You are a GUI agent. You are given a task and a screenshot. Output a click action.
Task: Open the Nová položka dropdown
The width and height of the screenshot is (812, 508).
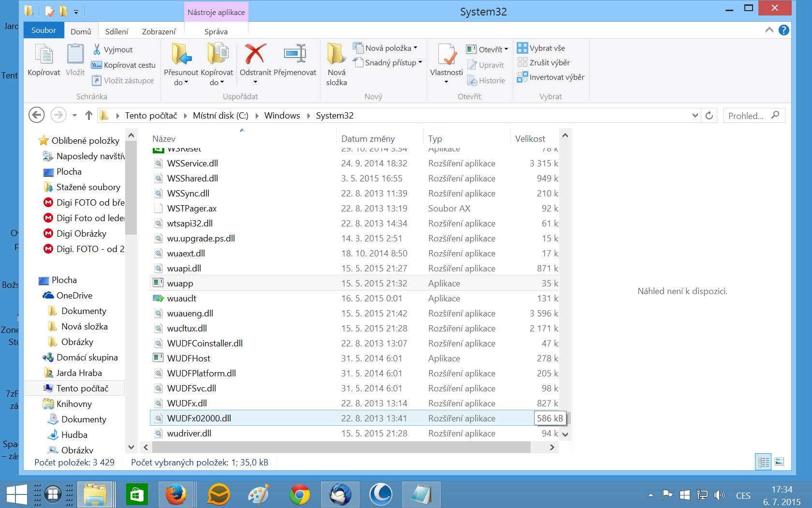pos(385,48)
